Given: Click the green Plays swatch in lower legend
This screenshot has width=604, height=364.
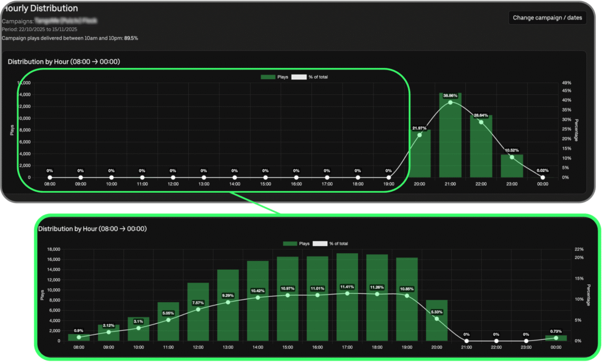Looking at the screenshot, I should [290, 244].
